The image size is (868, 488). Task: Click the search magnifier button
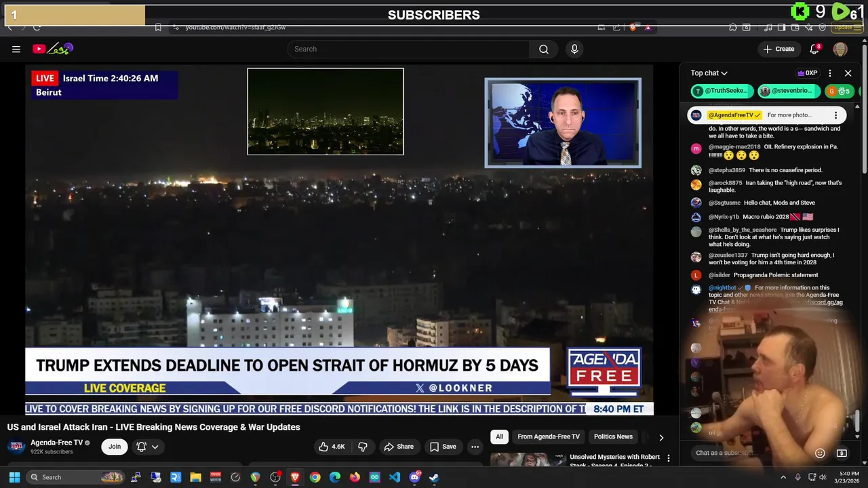(x=544, y=49)
